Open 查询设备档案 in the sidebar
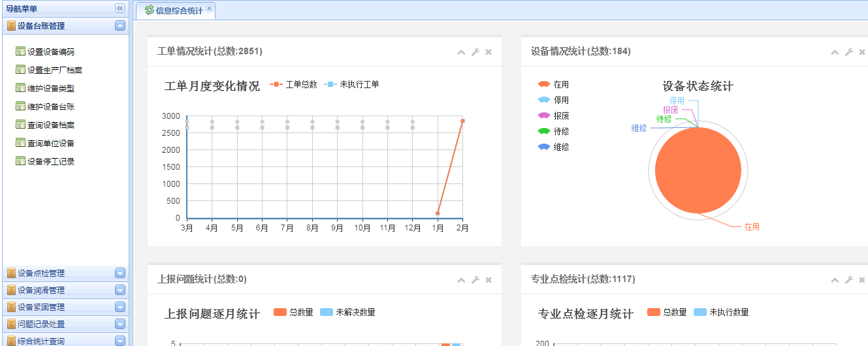The image size is (868, 346). pyautogui.click(x=50, y=125)
